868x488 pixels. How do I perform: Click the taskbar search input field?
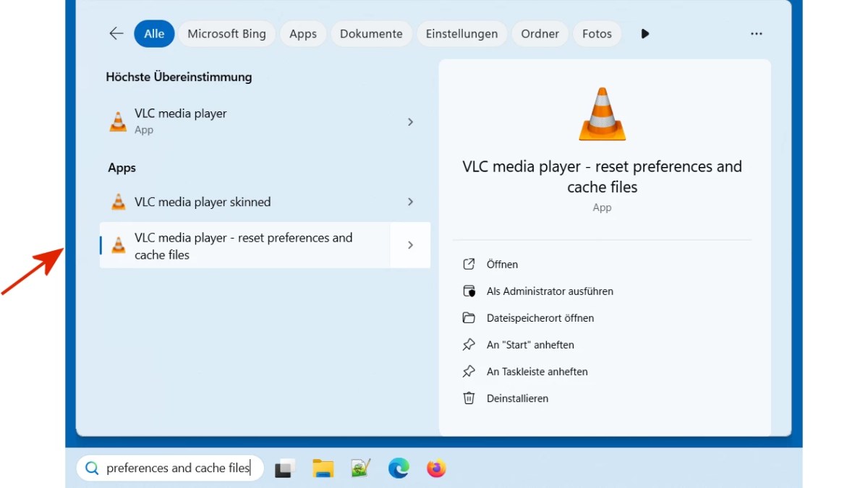click(x=170, y=468)
